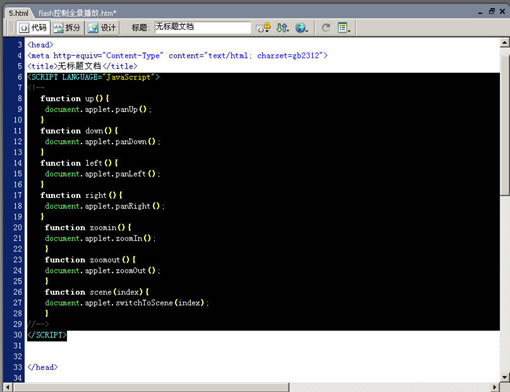Click the document.applet.zoomOut() line

[103, 271]
